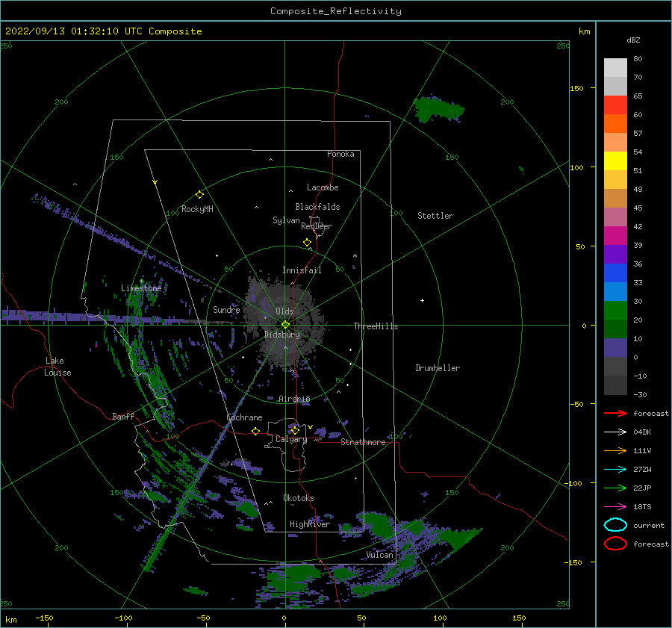Click the Drumheller city label
This screenshot has height=628, width=672.
(x=438, y=368)
